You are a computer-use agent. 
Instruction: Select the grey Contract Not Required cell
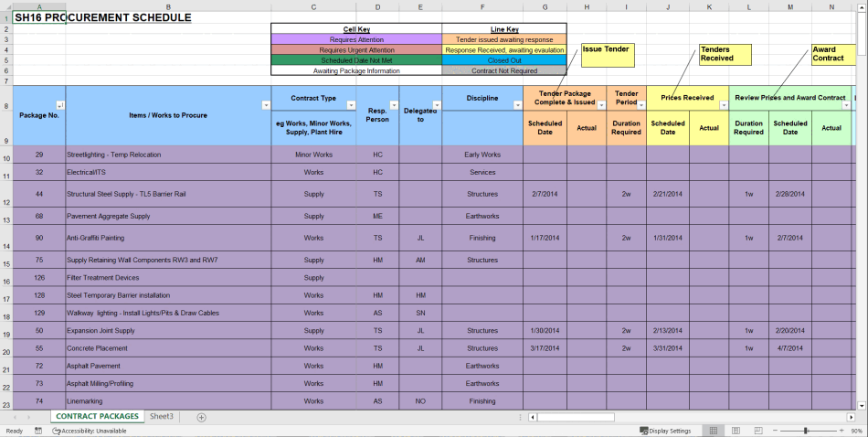click(504, 71)
